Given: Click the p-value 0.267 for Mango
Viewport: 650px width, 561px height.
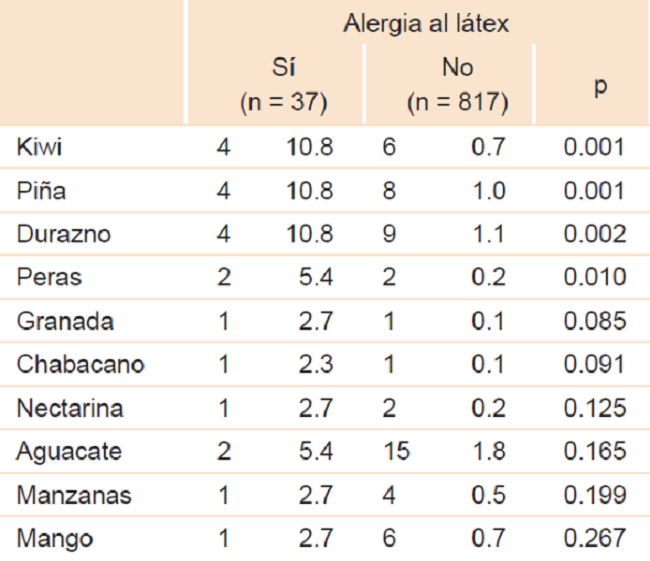Looking at the screenshot, I should 595,539.
